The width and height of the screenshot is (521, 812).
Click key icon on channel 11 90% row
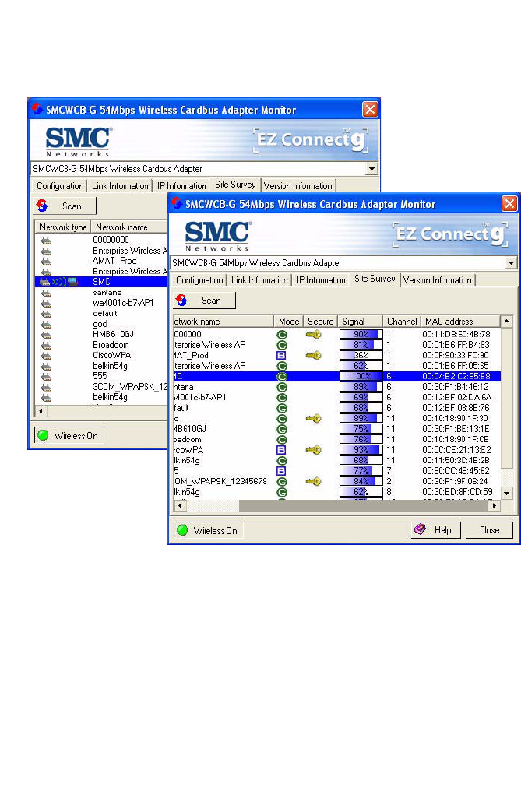pos(313,418)
